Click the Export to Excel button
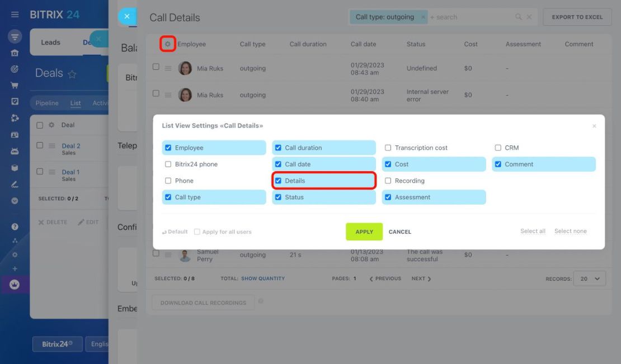621x364 pixels. pyautogui.click(x=577, y=17)
